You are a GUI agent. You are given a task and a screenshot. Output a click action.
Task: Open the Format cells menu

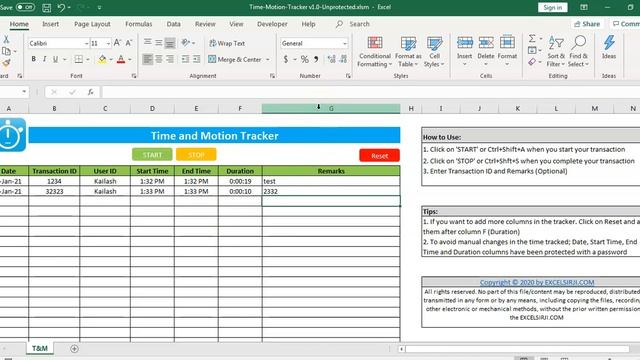point(507,51)
